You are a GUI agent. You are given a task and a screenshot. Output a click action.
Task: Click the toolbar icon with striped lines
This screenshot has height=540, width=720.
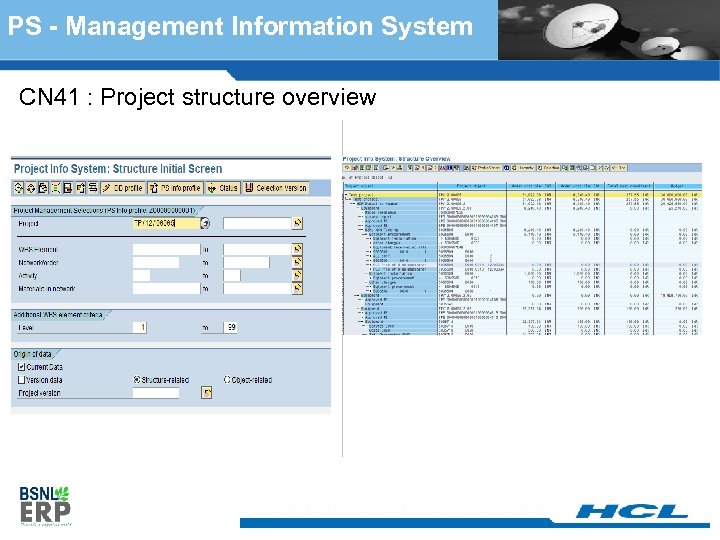coord(93,187)
